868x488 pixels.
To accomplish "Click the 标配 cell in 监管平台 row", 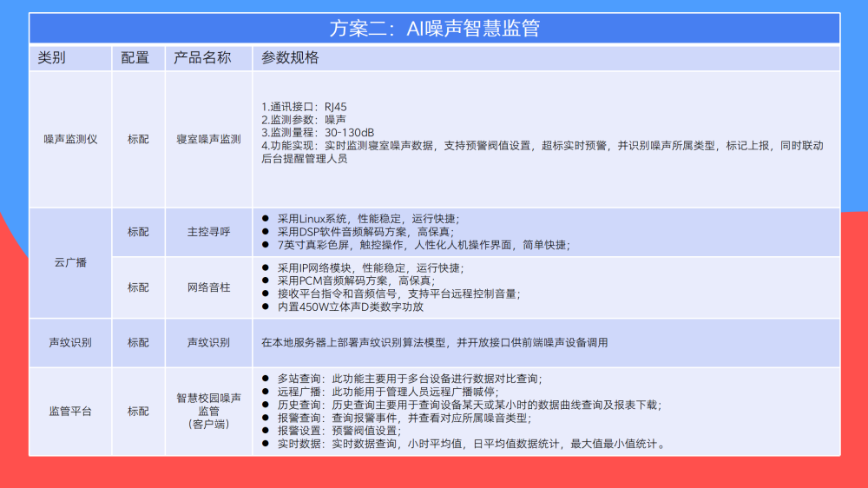I will point(138,412).
